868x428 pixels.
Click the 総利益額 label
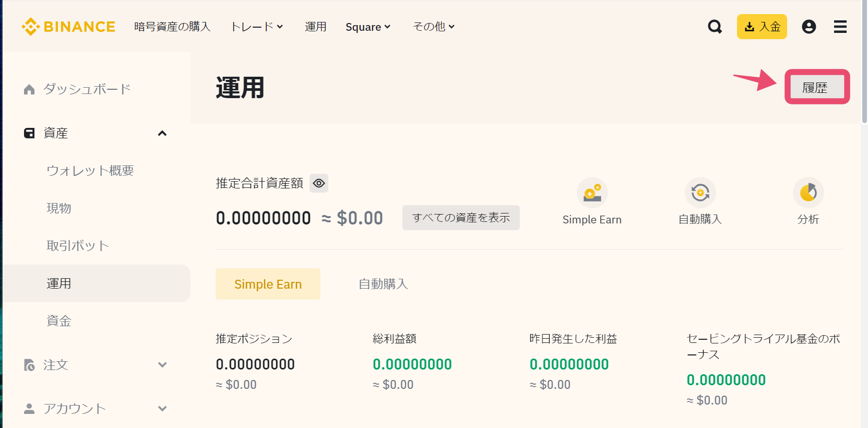pyautogui.click(x=395, y=339)
